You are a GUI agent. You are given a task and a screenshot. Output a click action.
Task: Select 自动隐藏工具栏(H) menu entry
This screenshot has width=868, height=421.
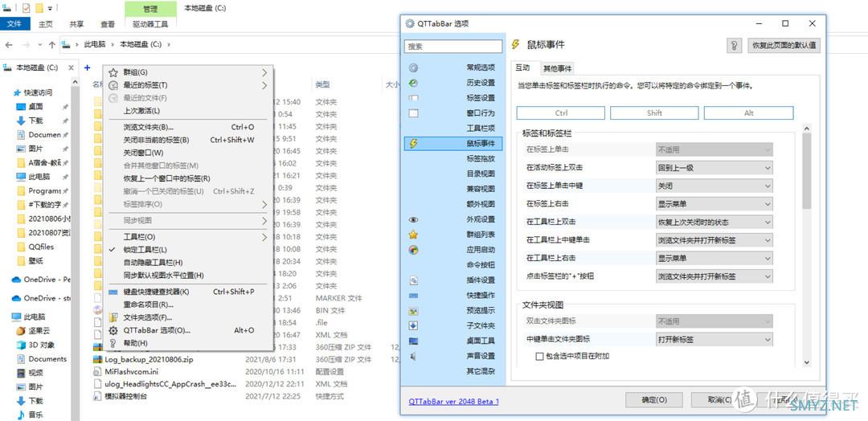[x=187, y=262]
